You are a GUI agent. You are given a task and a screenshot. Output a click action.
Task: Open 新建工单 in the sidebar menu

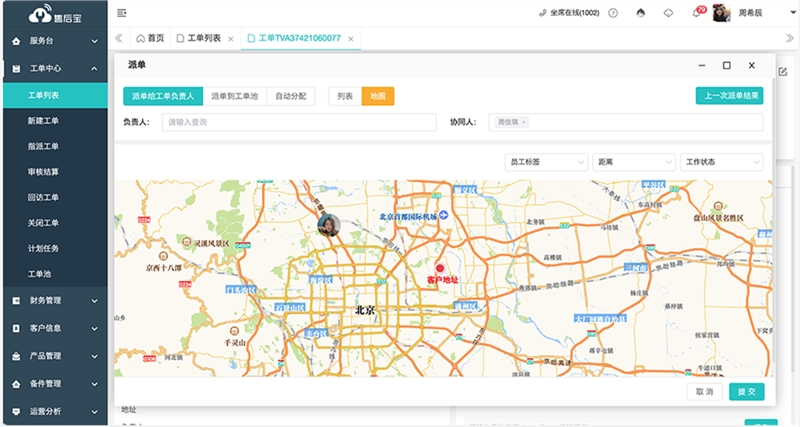tap(44, 121)
